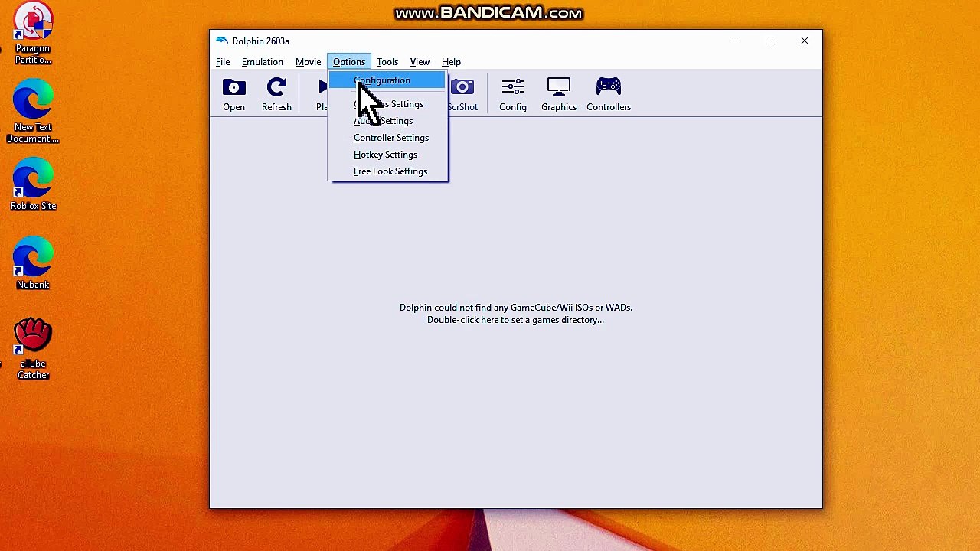Screen dimensions: 980x551
Task: Take a screenshot with ScrShot icon
Action: pyautogui.click(x=462, y=94)
